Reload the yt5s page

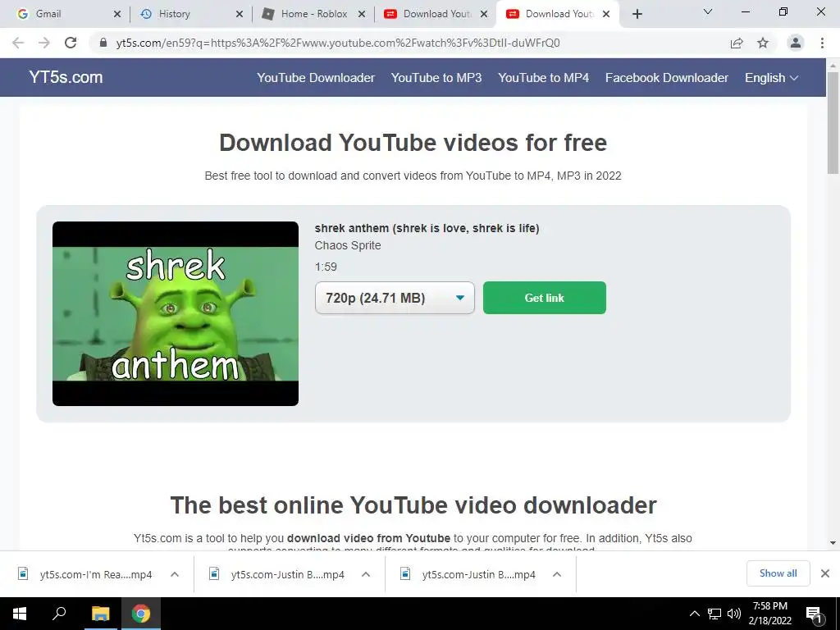tap(71, 43)
